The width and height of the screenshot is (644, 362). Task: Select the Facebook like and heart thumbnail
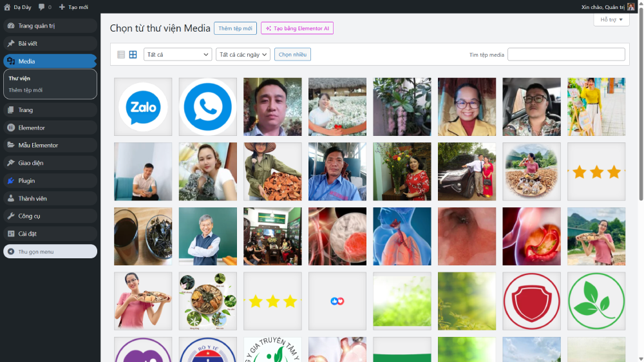click(337, 301)
